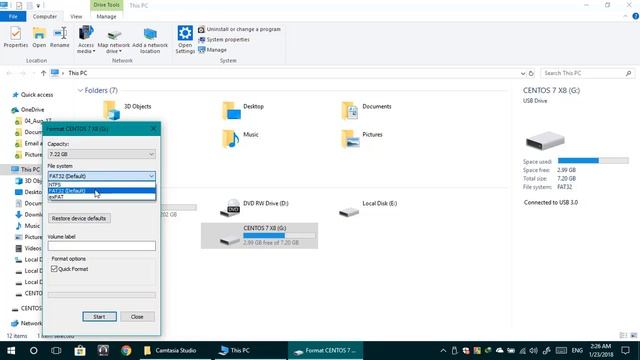640x360 pixels.
Task: Open the Windows Start menu
Action: click(x=11, y=351)
